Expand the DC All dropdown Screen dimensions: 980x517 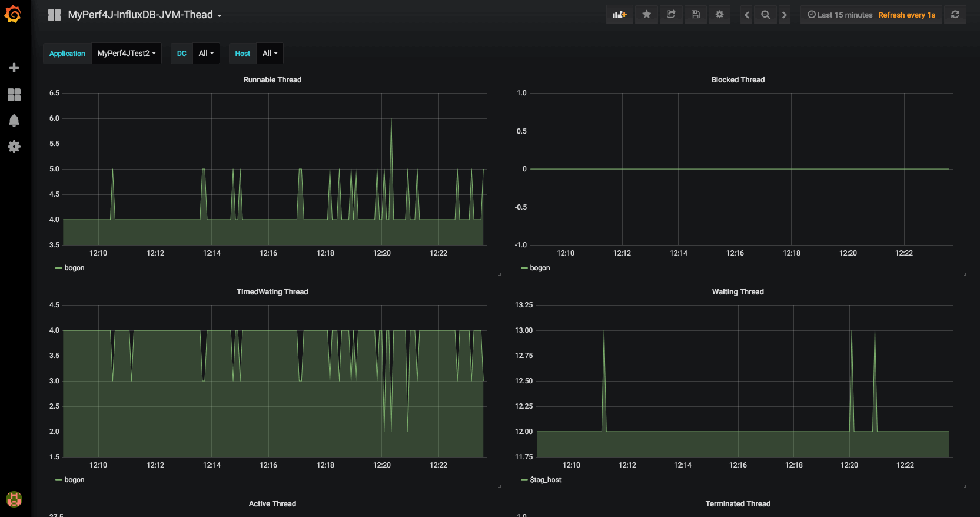point(206,53)
